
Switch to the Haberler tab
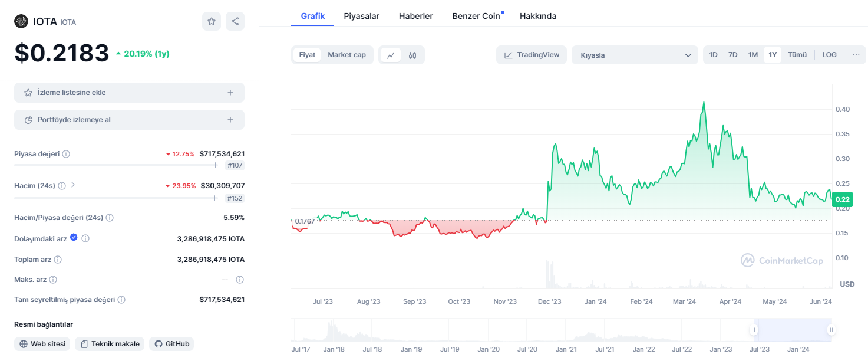coord(415,16)
